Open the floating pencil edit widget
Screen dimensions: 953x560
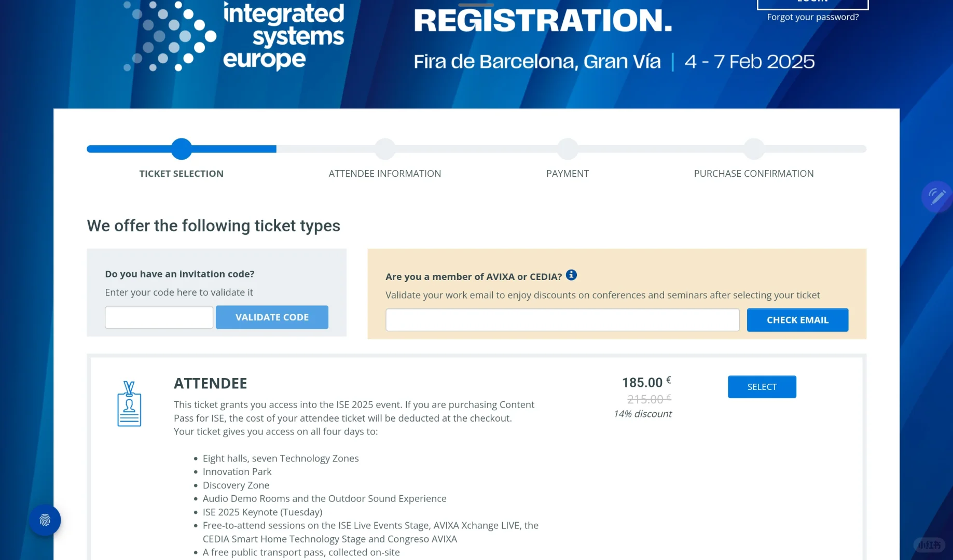tap(937, 197)
